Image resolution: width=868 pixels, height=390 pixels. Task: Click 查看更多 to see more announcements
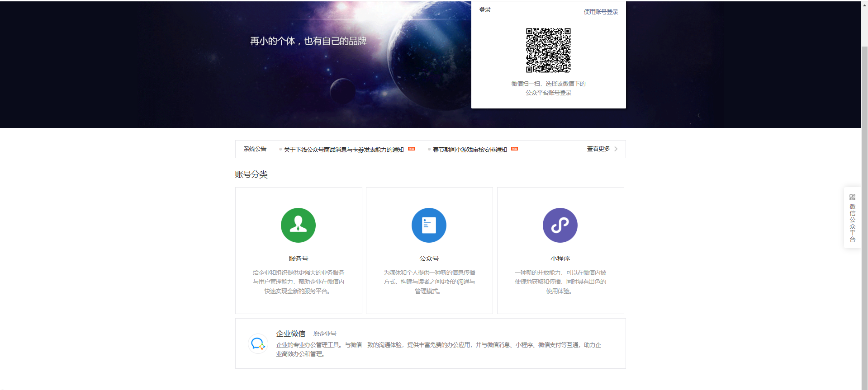pos(598,149)
